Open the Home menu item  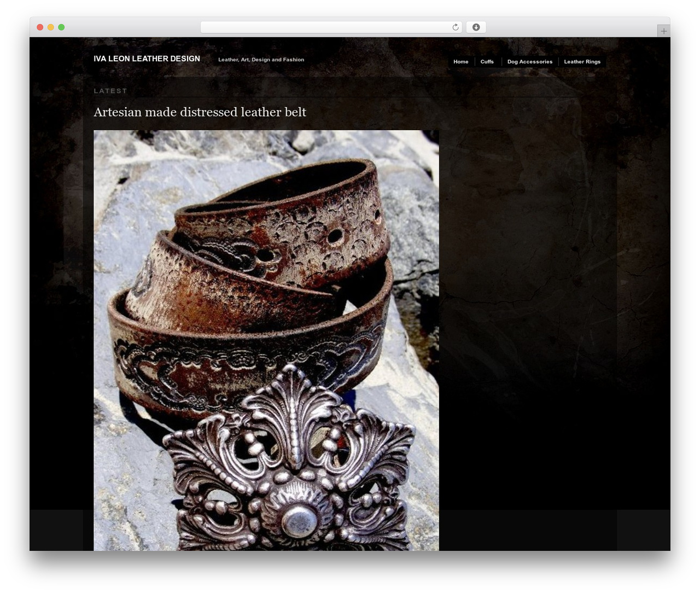click(460, 62)
